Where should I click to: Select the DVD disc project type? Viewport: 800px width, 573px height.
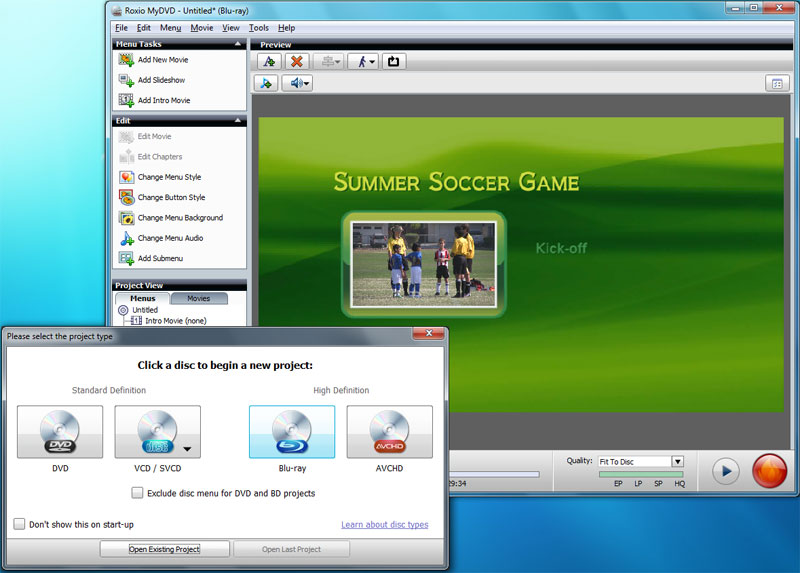(60, 432)
